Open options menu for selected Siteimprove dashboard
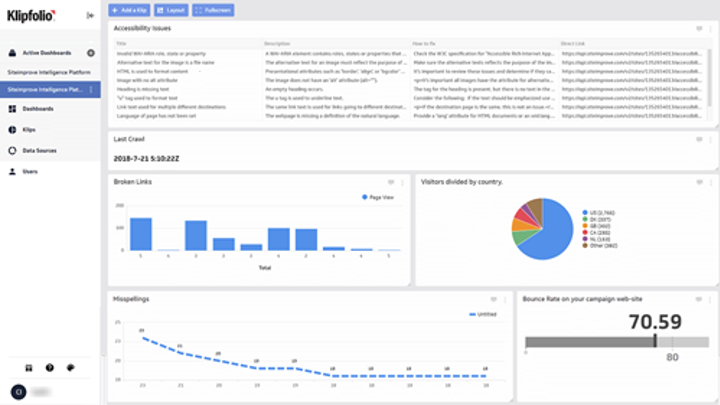Viewport: 720px width, 405px height. point(91,90)
